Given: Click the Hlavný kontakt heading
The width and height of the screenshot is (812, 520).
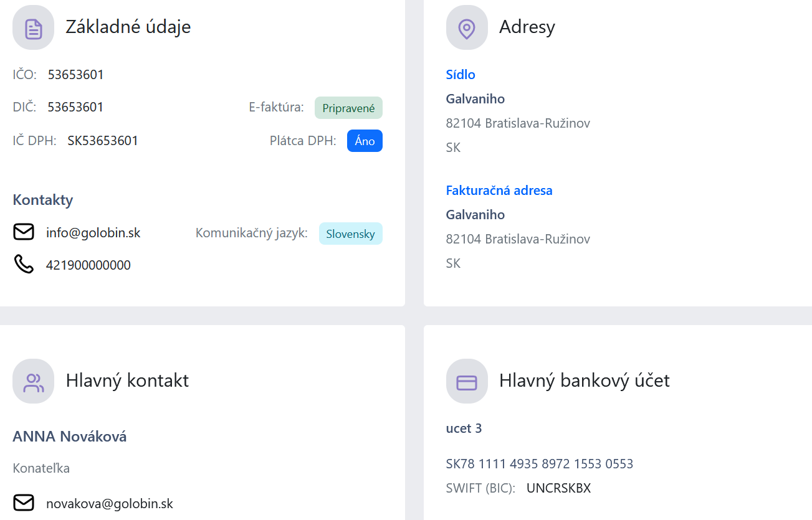Looking at the screenshot, I should (x=127, y=381).
